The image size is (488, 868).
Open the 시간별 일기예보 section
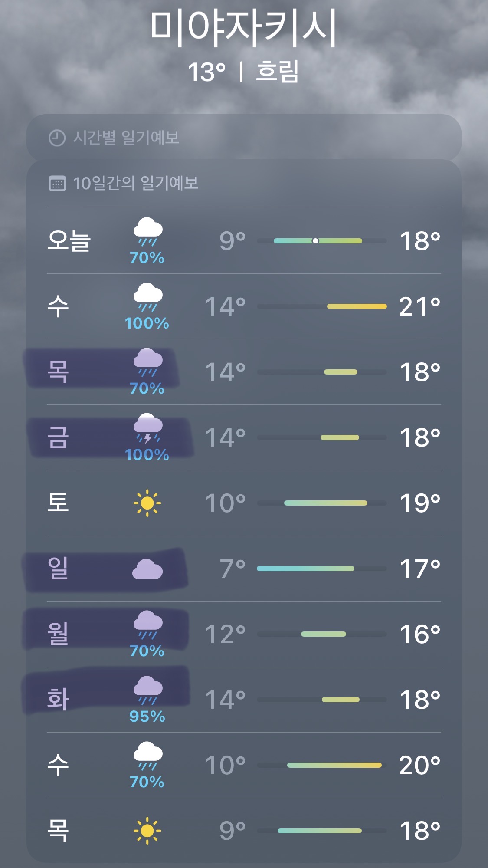click(x=244, y=138)
